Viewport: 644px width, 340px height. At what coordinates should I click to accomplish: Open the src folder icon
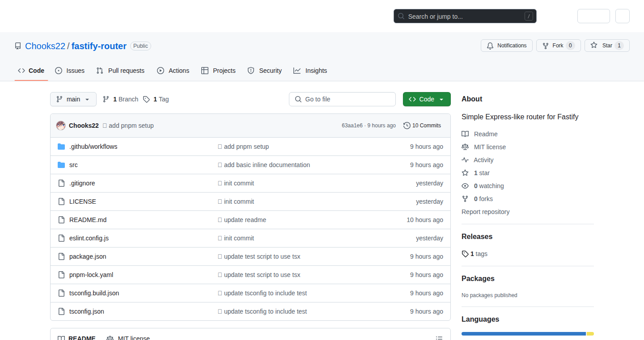[x=61, y=165]
